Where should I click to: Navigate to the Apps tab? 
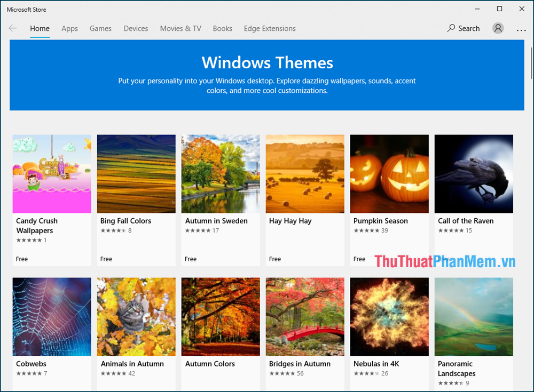point(69,28)
